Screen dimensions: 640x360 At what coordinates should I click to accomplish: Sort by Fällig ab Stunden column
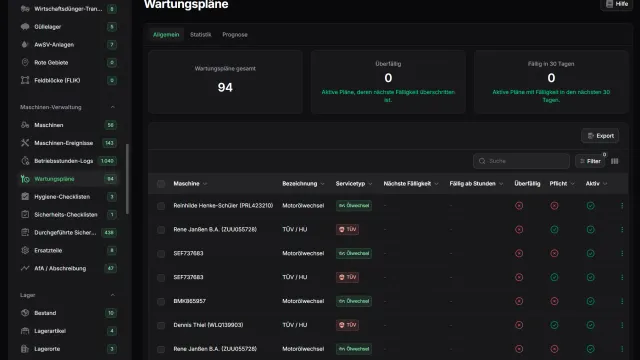(476, 184)
